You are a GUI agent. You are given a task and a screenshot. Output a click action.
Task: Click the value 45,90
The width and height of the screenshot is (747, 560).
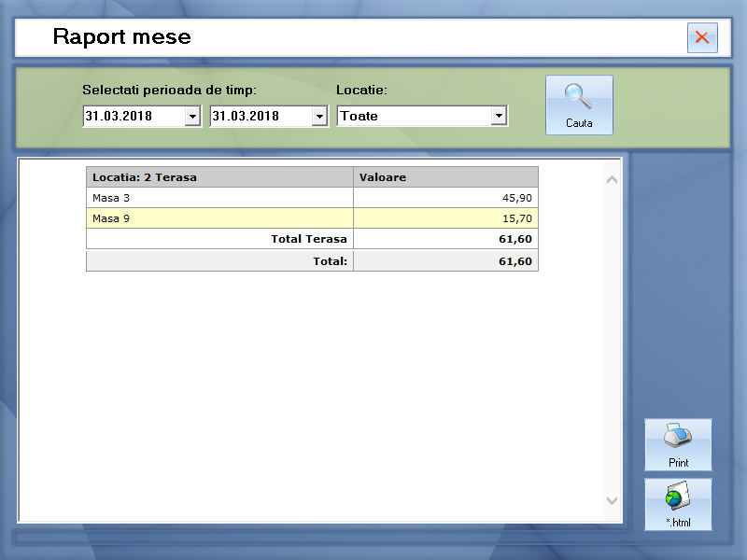pos(517,198)
